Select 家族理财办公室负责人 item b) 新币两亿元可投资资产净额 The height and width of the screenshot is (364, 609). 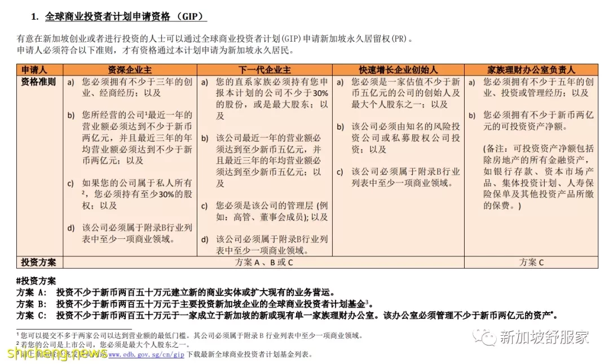(x=531, y=121)
